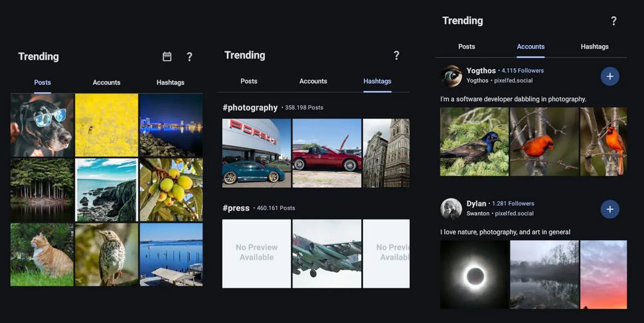Viewport: 644px width, 323px height.
Task: Open the dog with sunglasses photo
Action: 42,125
